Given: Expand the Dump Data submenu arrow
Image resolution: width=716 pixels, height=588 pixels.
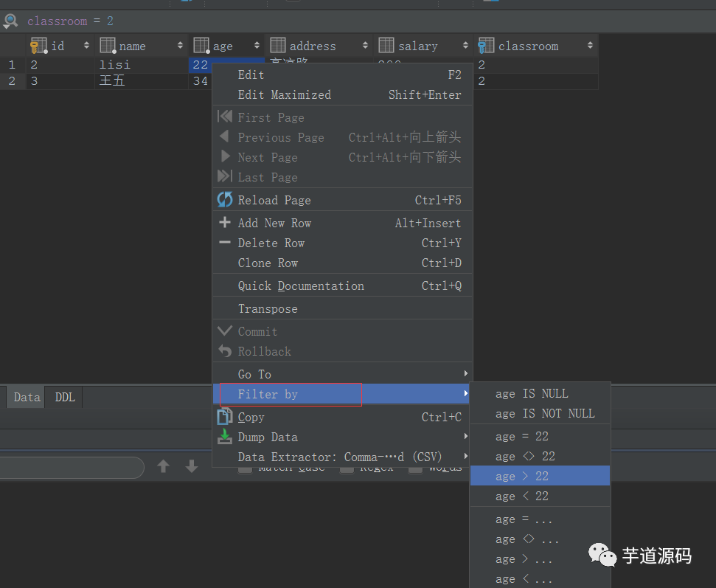Looking at the screenshot, I should click(x=465, y=436).
